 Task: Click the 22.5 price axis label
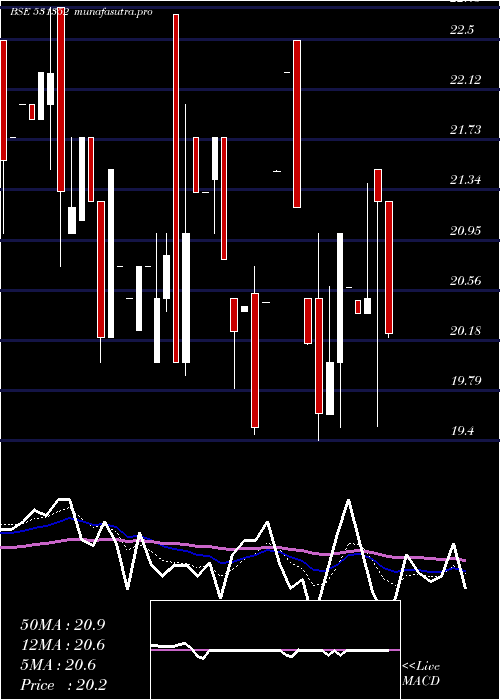pyautogui.click(x=462, y=30)
